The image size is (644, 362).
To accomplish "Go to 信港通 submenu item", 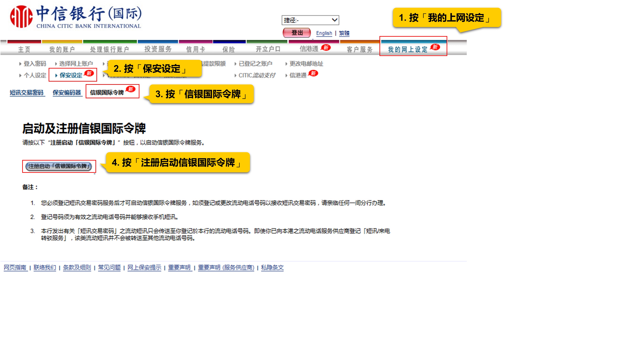I will (x=298, y=75).
